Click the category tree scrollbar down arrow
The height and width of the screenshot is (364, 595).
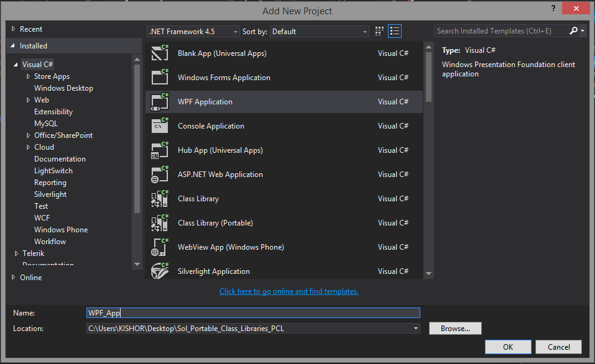(x=137, y=264)
